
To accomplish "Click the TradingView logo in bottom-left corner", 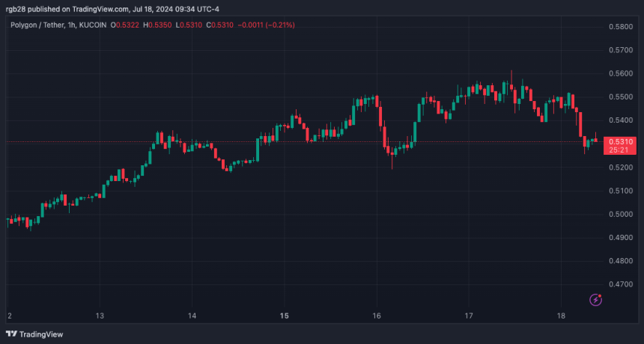I will coord(35,334).
